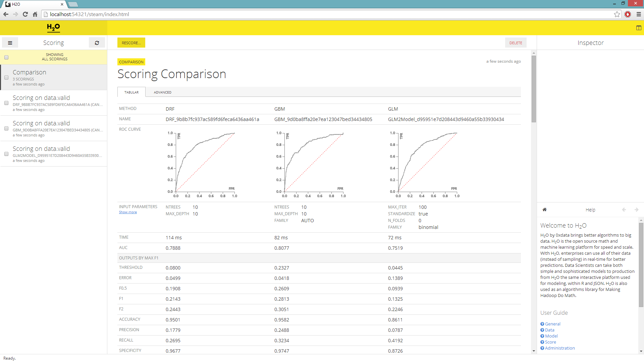Viewport: 644px width, 362px height.
Task: Open the hamburger menu beside Scoring
Action: click(x=10, y=43)
